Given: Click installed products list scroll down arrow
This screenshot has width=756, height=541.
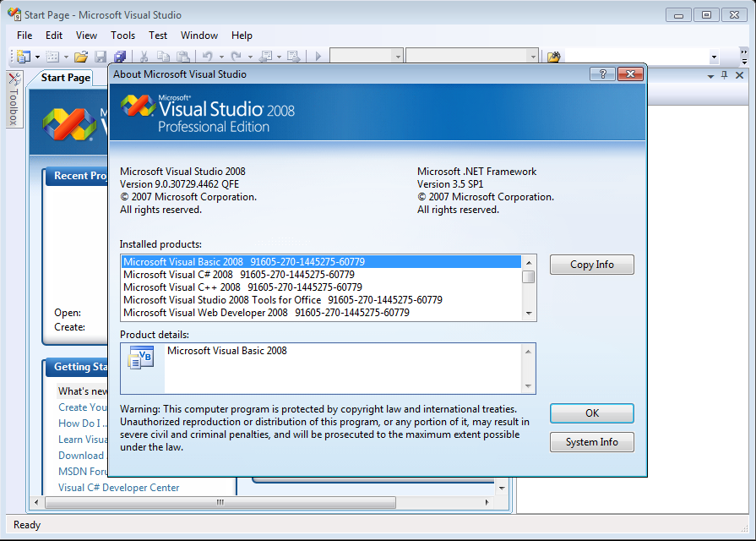Looking at the screenshot, I should [529, 314].
